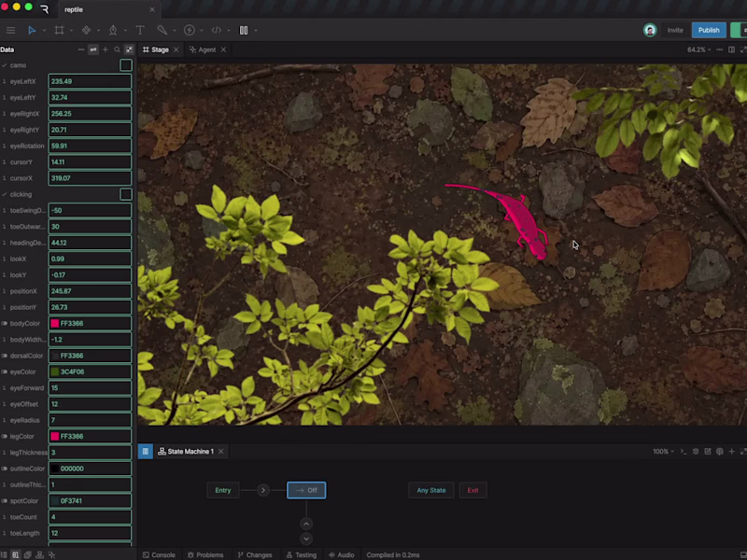
Task: Open the stage zoom percentage dropdown
Action: point(698,49)
